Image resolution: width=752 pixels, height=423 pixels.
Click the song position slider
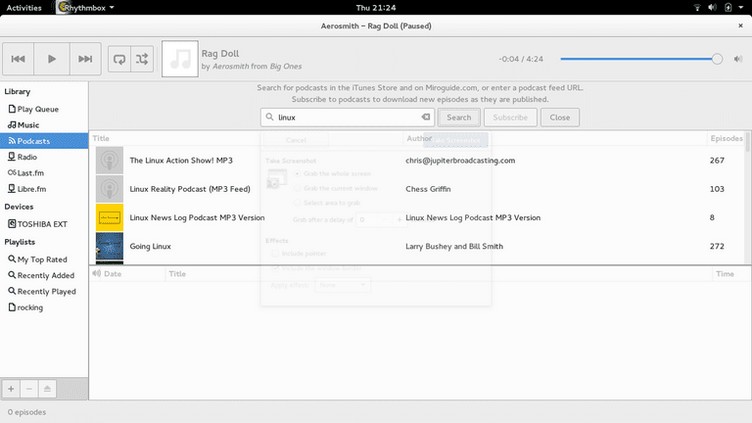[641, 59]
